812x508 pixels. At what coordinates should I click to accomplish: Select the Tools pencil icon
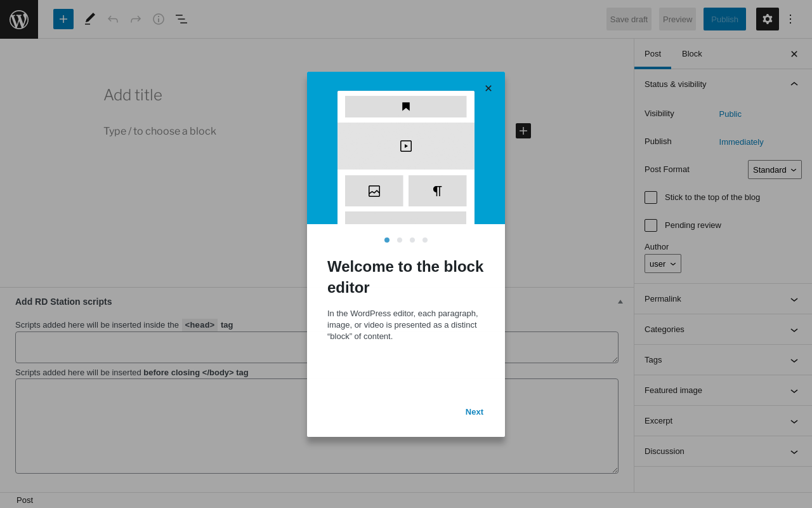90,19
